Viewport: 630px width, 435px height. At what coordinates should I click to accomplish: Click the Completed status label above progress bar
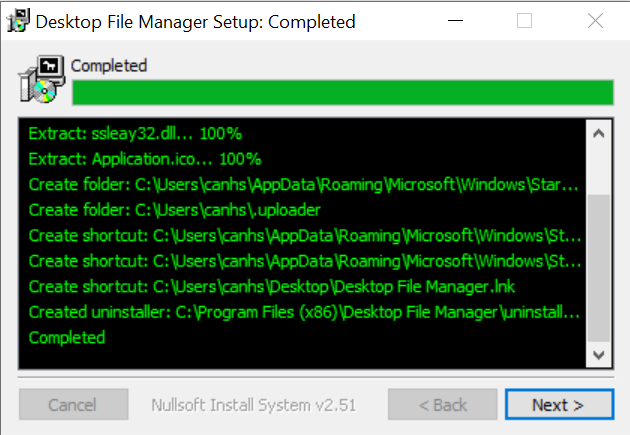pyautogui.click(x=109, y=66)
